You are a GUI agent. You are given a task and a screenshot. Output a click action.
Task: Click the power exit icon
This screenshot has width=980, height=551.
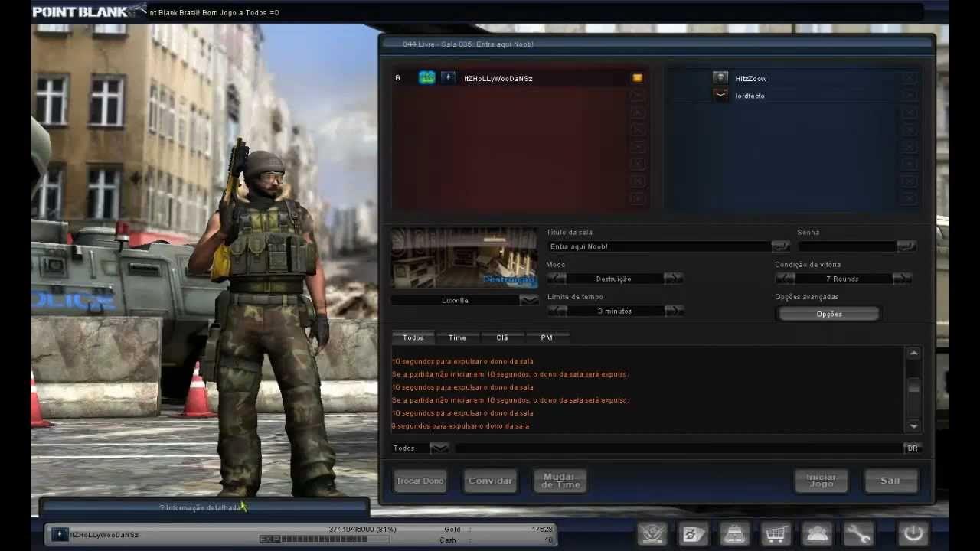[x=913, y=533]
